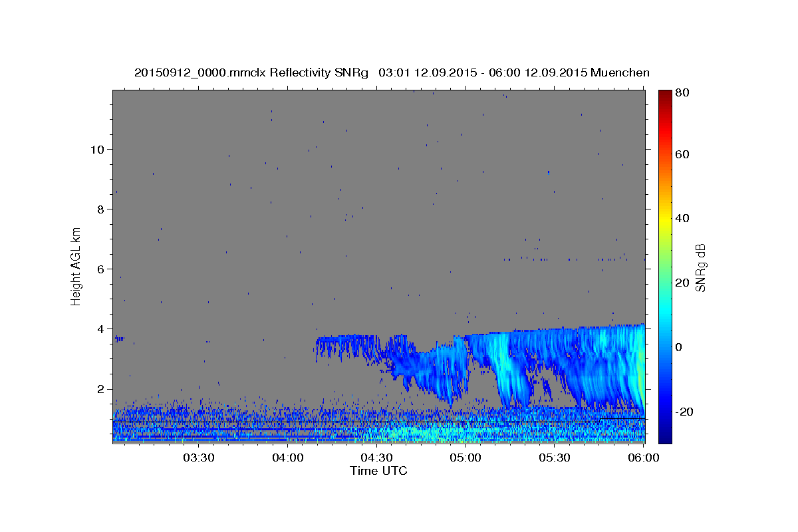The image size is (798, 532).
Task: Click the 'SNRg dB' colorbar label
Action: pyautogui.click(x=700, y=268)
